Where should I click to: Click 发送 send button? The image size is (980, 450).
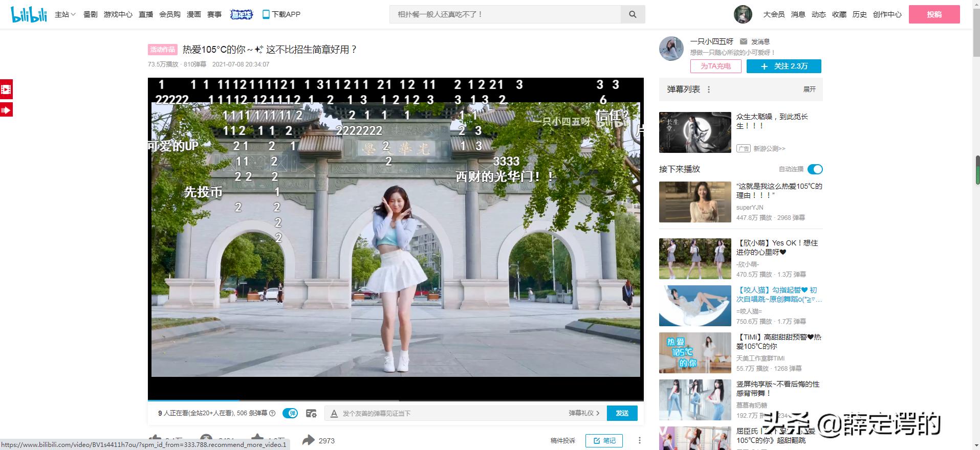click(622, 413)
